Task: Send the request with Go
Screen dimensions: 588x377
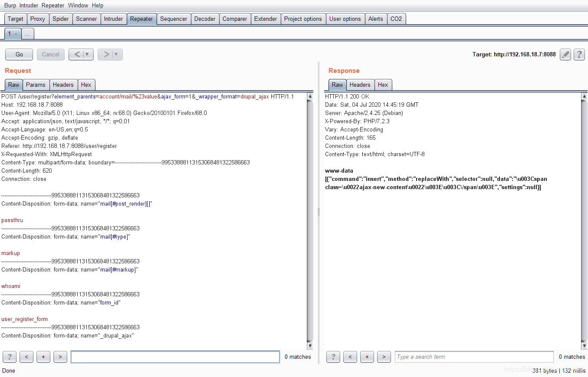Action: tap(19, 54)
